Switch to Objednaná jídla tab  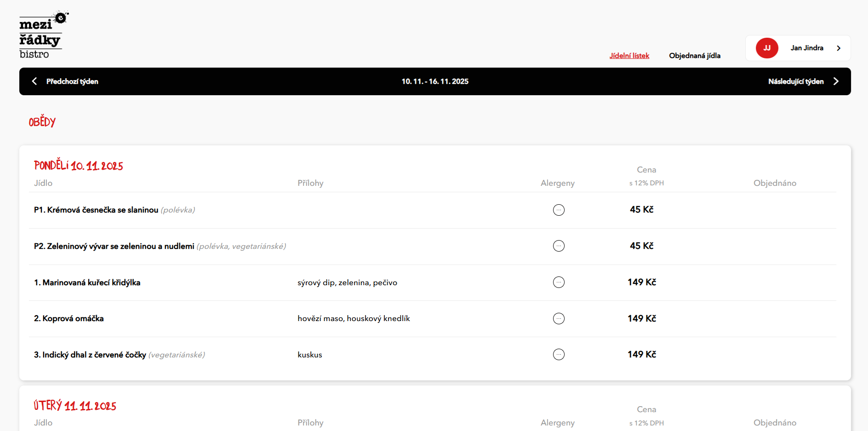[x=694, y=56]
